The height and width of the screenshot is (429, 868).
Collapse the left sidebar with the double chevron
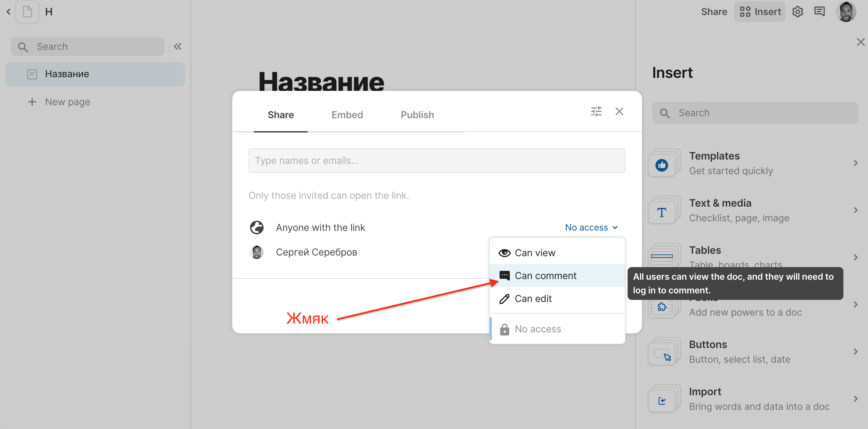(177, 46)
